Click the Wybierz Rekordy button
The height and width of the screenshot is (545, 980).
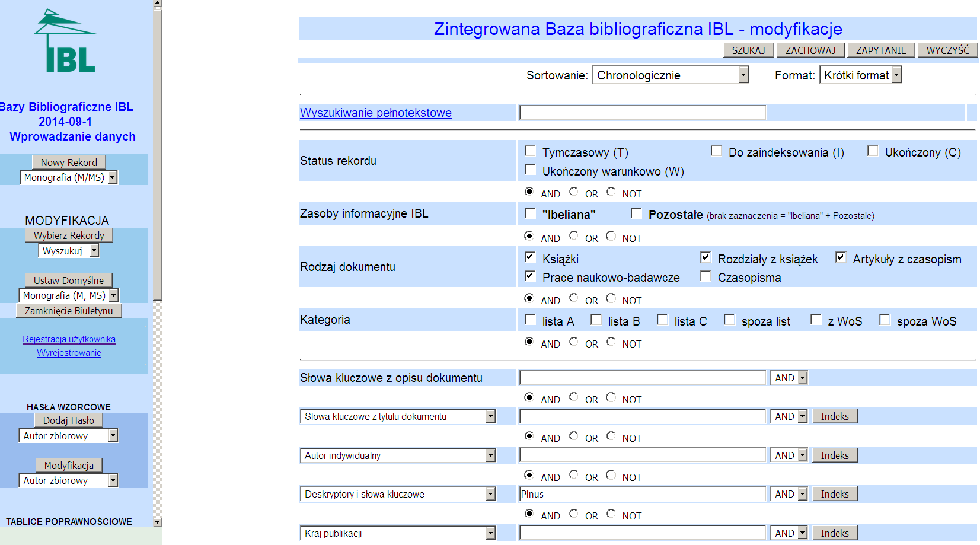point(69,235)
